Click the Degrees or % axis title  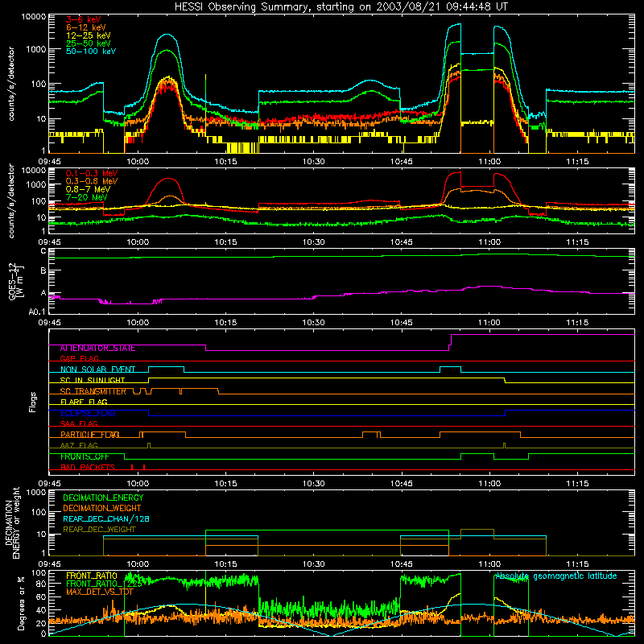pyautogui.click(x=21, y=603)
